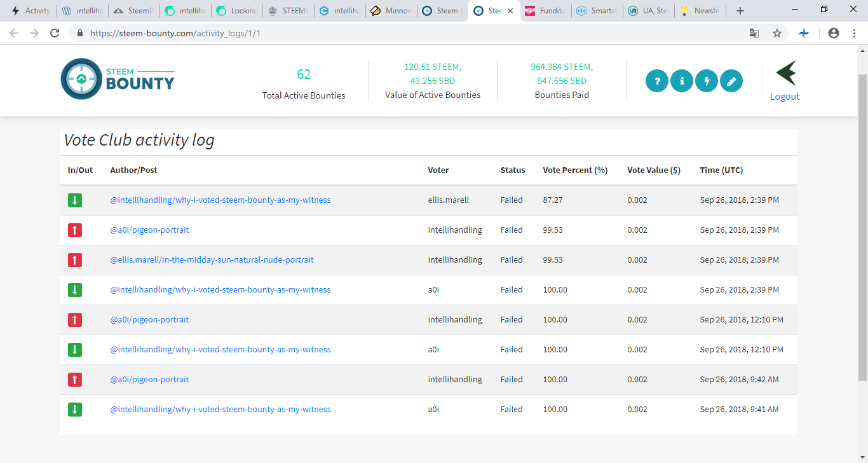Open intellihandling witness post voted by ellis.marell
Viewport: 868px width, 463px height.
click(220, 200)
